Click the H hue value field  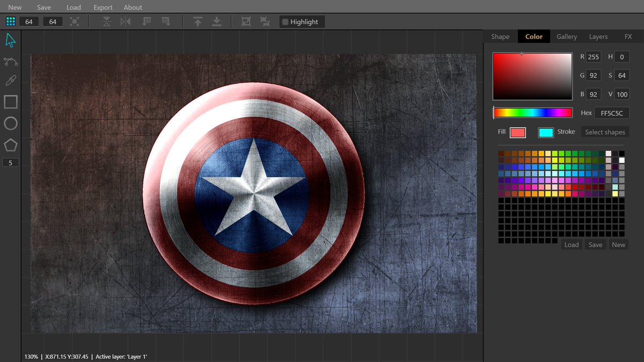(x=622, y=57)
